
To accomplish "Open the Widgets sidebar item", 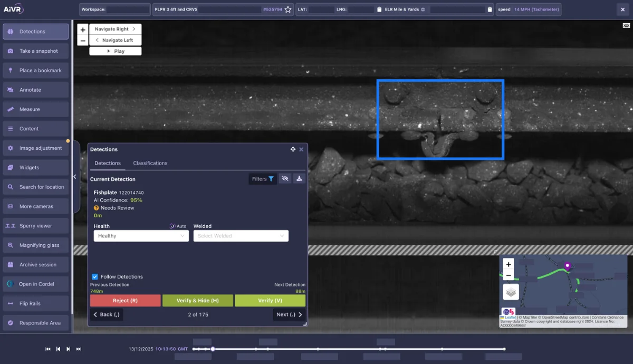I will click(36, 167).
